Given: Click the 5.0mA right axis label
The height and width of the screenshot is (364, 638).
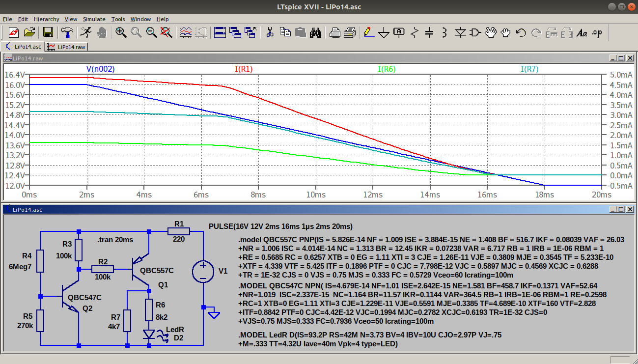Looking at the screenshot, I should [620, 75].
